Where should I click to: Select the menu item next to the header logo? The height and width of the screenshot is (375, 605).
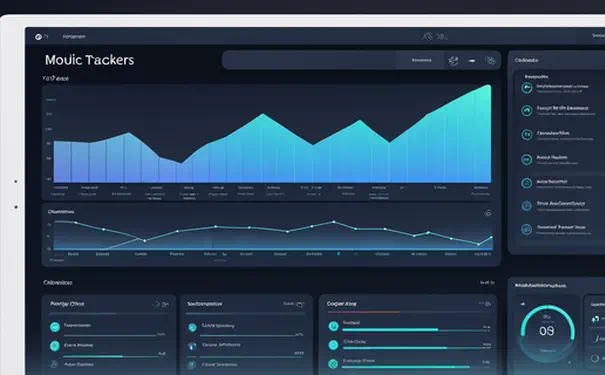[74, 37]
